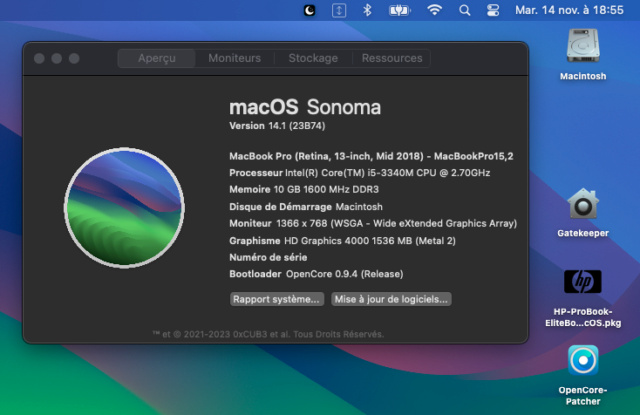
Task: Click the date and time in menu bar
Action: click(x=569, y=10)
